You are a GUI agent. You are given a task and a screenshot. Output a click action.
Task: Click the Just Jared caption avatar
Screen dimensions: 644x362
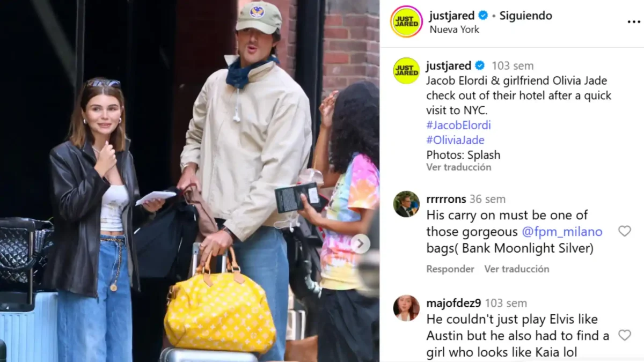(406, 71)
